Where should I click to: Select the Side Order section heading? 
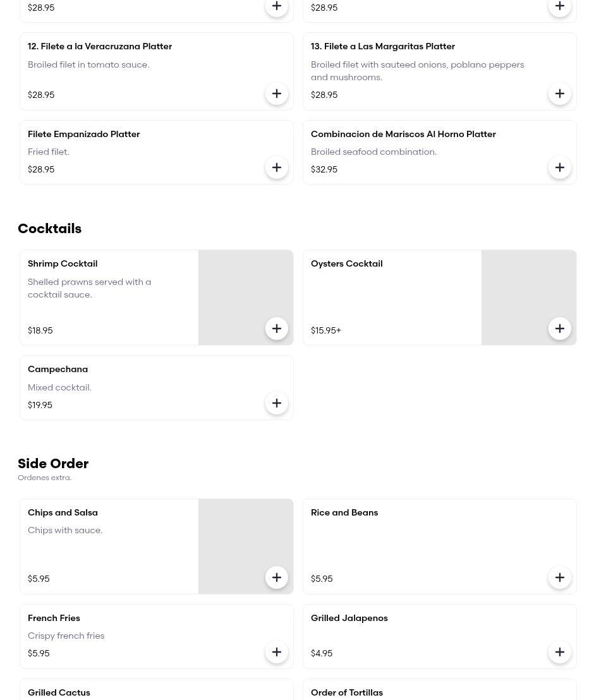coord(53,463)
